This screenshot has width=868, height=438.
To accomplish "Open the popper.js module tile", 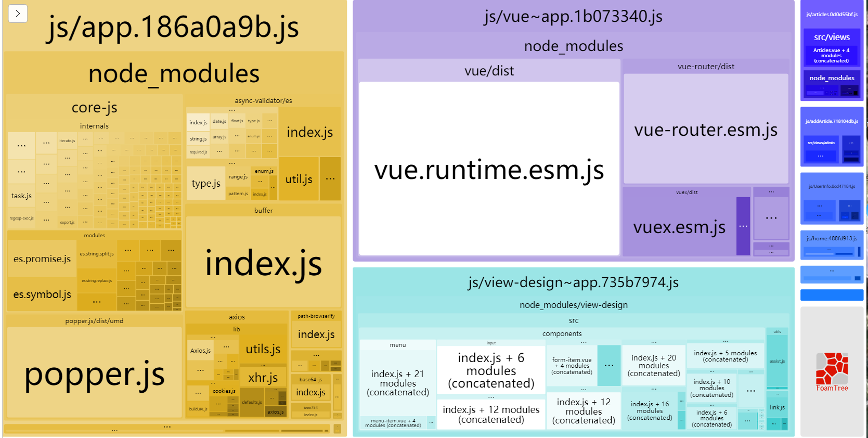I will (x=94, y=372).
